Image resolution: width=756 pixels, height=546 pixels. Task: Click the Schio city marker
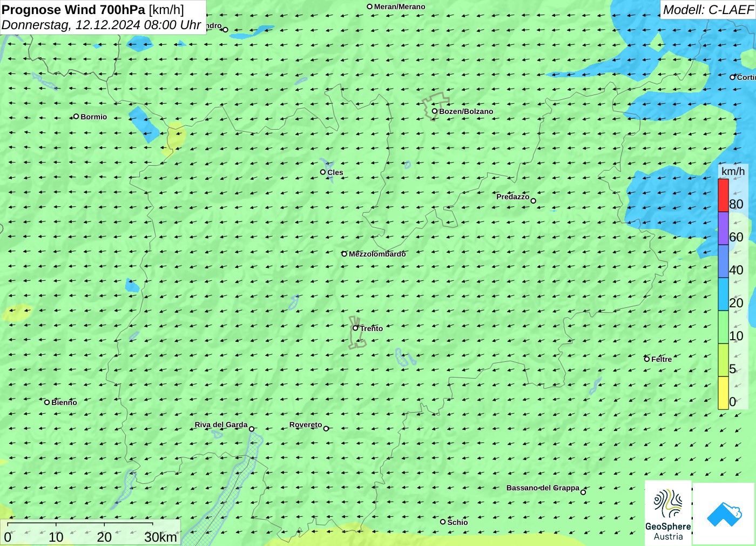443,522
